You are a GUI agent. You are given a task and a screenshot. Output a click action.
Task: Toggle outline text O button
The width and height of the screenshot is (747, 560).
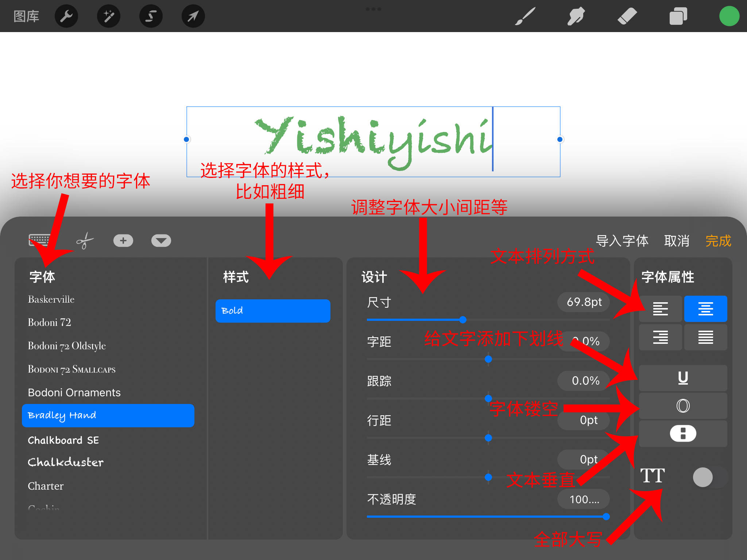(x=683, y=406)
